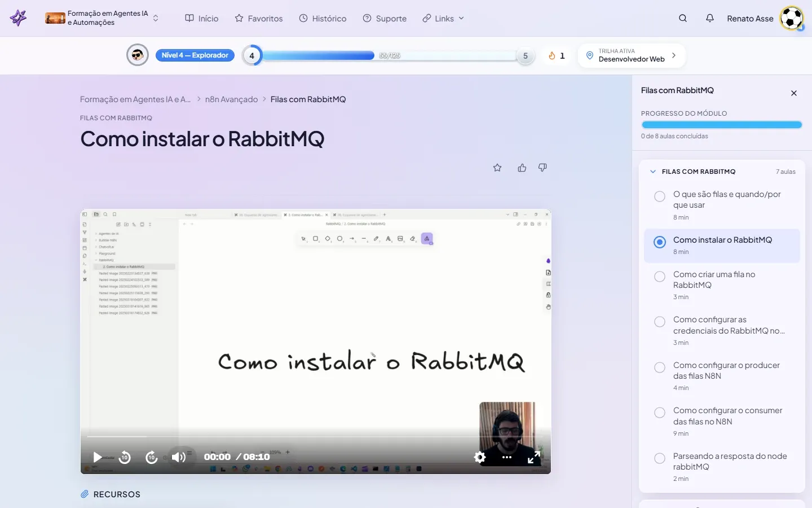The image size is (812, 508).
Task: Click the Renato Asse username
Action: [x=750, y=19]
